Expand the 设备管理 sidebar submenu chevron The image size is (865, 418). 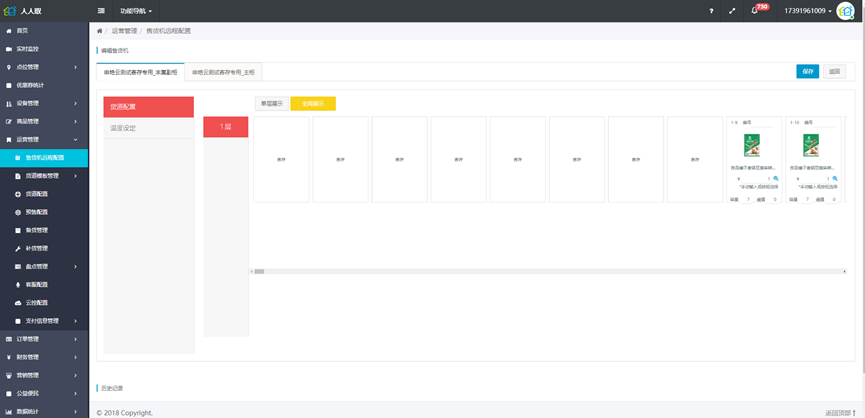(x=76, y=104)
